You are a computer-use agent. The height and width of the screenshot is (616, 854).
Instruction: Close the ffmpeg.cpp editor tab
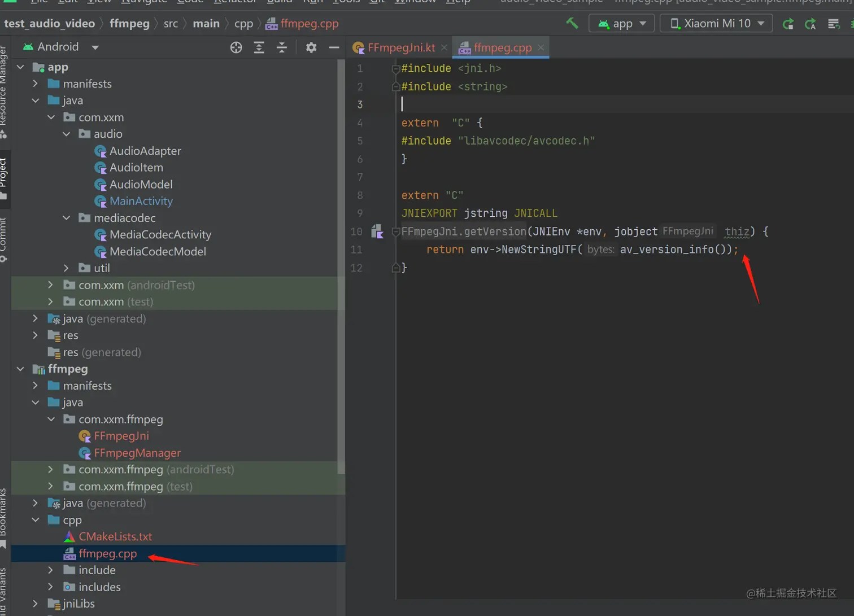click(541, 47)
